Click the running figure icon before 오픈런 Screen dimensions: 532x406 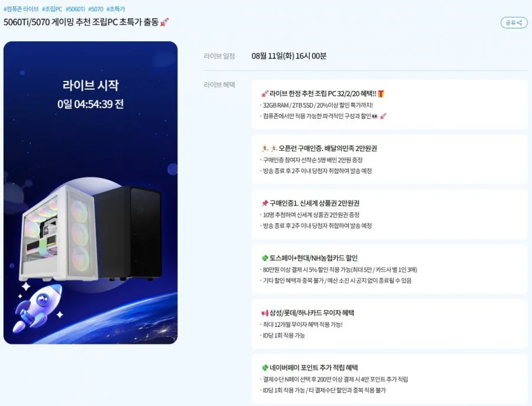point(270,148)
